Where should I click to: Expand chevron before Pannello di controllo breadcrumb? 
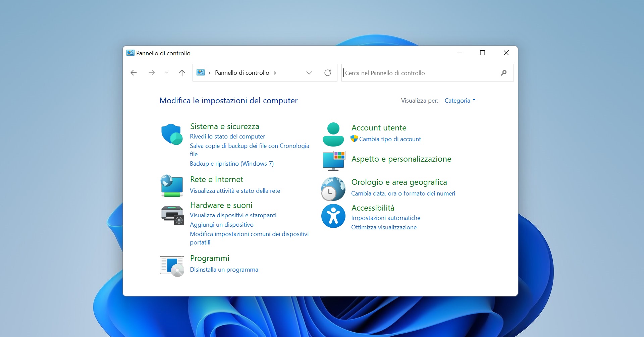210,73
